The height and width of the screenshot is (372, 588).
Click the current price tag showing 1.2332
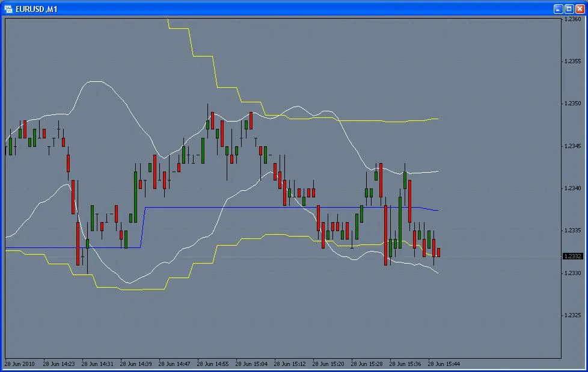[x=572, y=256]
